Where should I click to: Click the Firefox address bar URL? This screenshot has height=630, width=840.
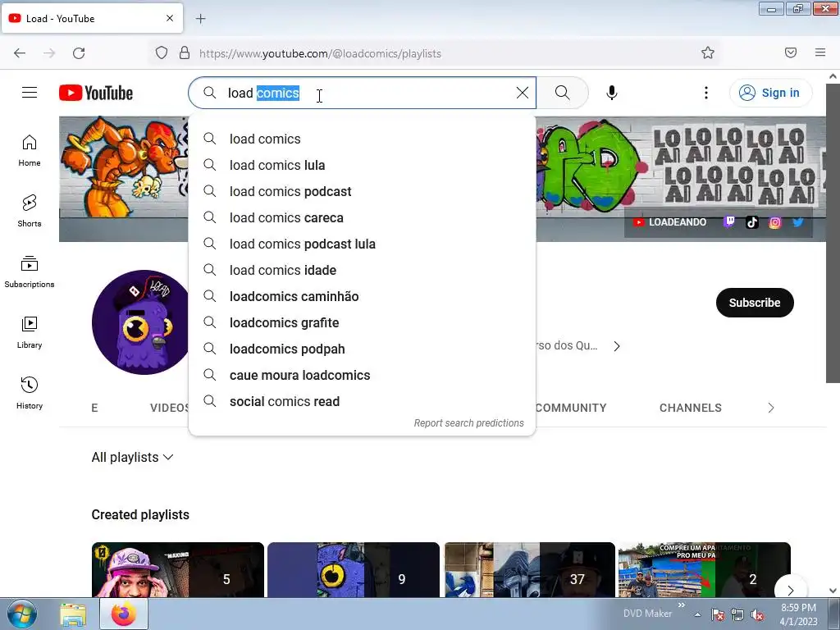321,53
